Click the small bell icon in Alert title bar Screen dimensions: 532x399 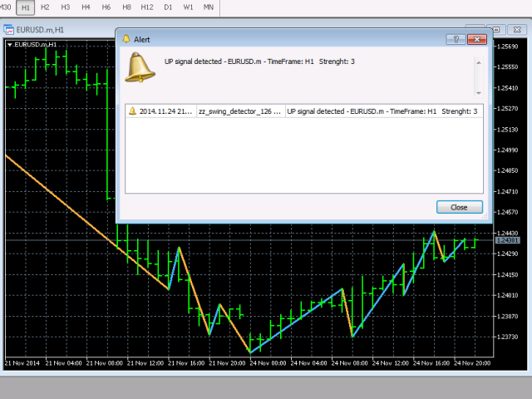126,39
